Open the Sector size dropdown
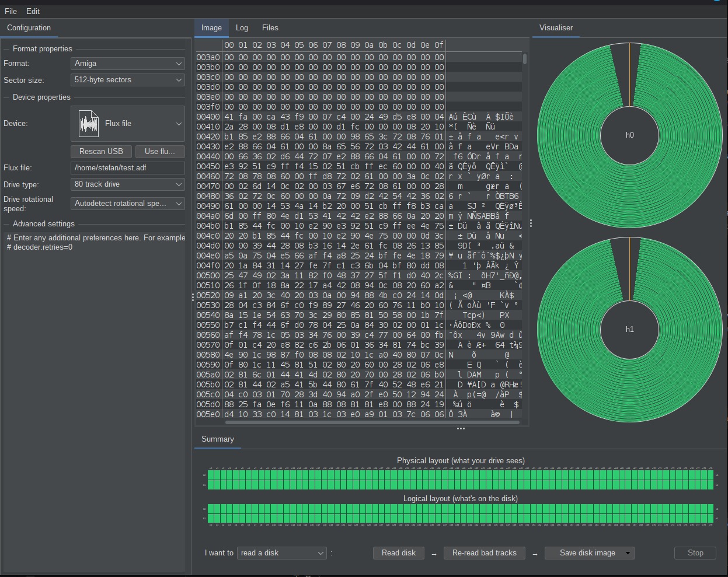The image size is (728, 577). (128, 79)
